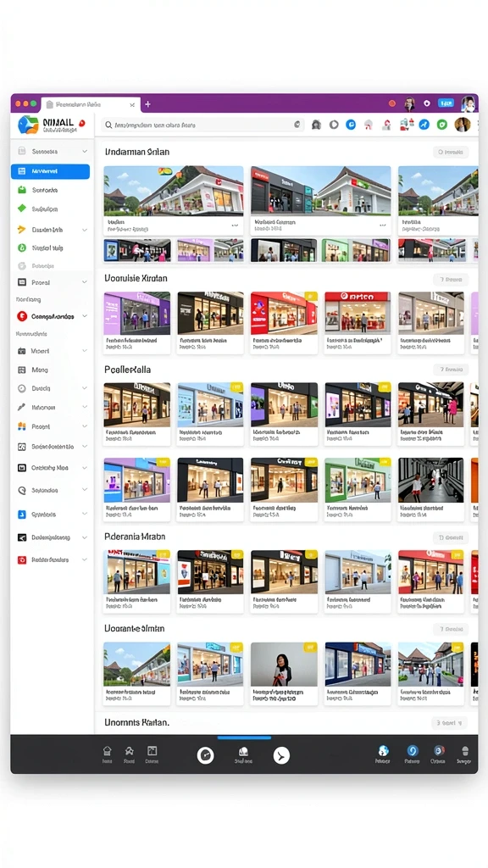Expand the sidebar item with the red circle icon
Screen dimensions: 488x868
85,316
